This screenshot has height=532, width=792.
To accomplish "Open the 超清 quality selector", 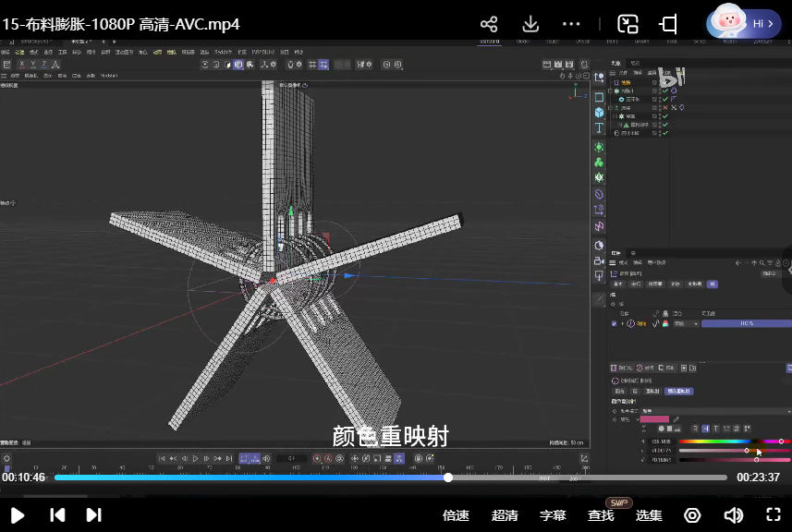I will [505, 515].
